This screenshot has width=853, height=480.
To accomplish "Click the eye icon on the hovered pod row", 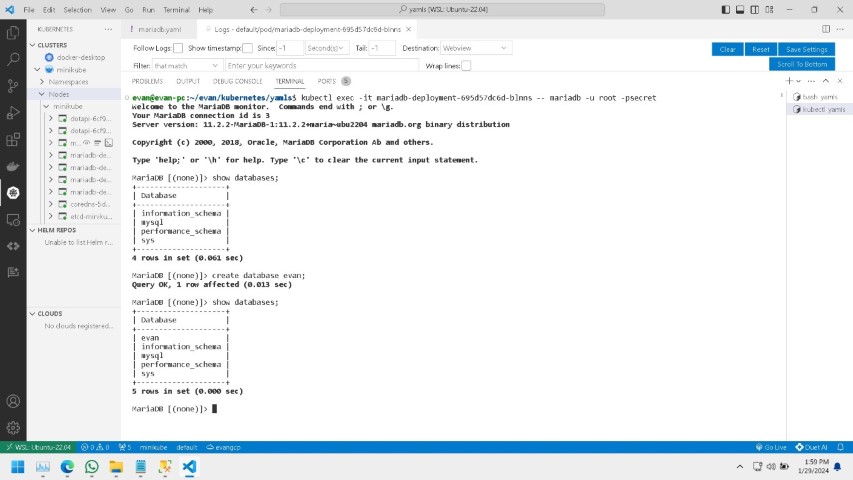I will 86,143.
